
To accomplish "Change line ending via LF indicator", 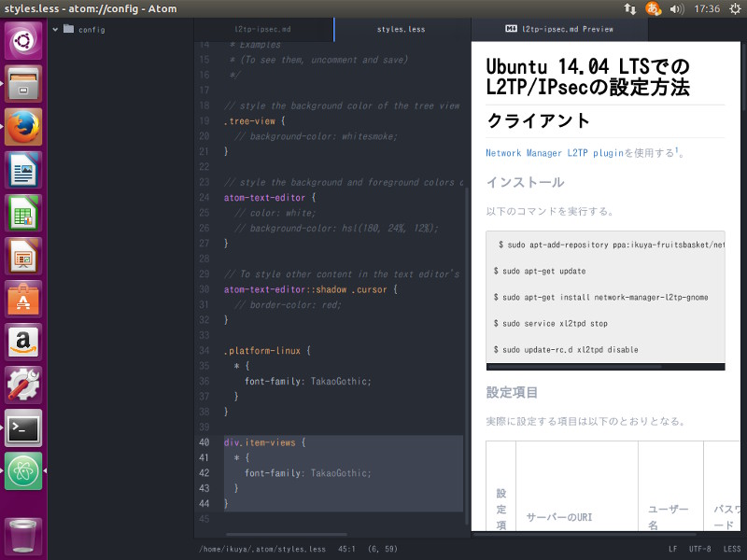I will 672,549.
